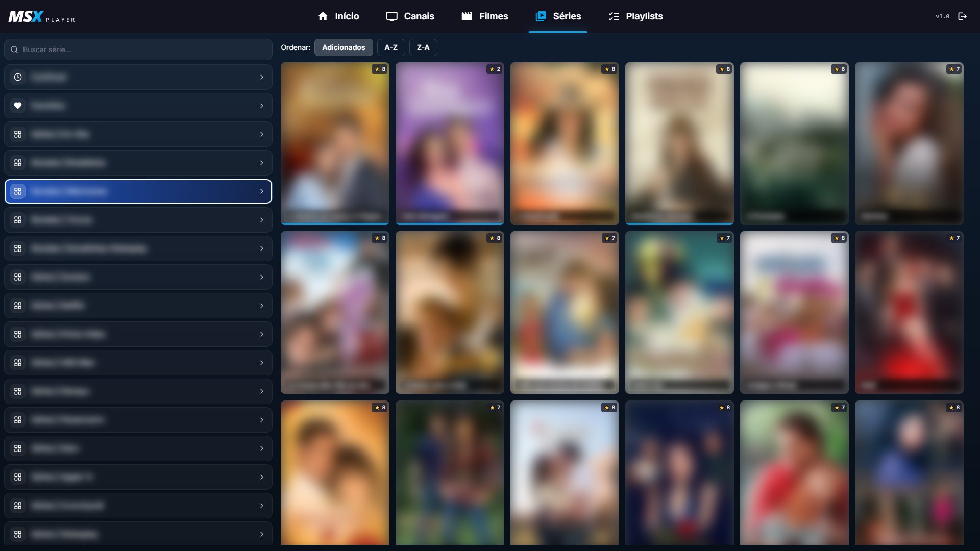This screenshot has width=980, height=551.
Task: Expand the clock-icon row with its chevron
Action: [x=262, y=77]
